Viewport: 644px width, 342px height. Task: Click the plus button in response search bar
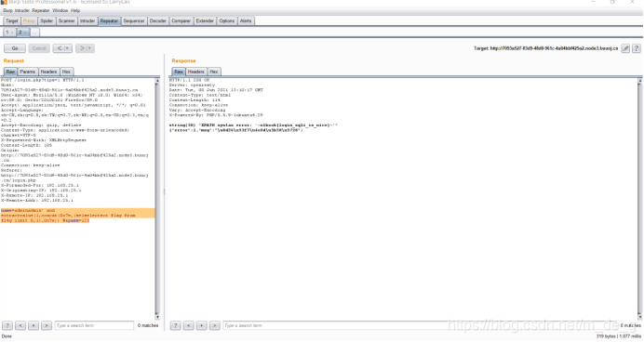[x=202, y=325]
